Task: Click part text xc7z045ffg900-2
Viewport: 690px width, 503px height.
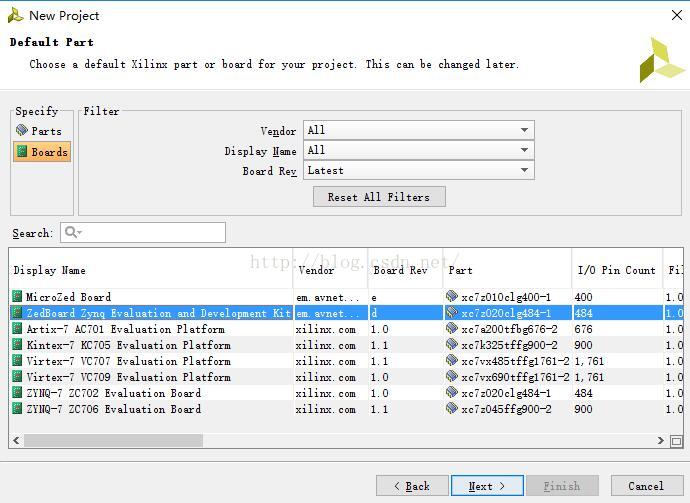Action: pos(506,410)
